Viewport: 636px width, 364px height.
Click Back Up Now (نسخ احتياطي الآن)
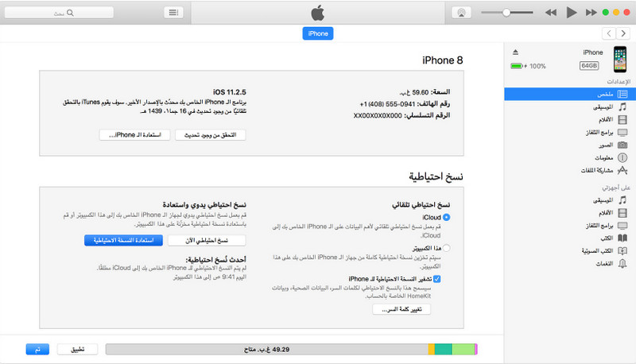[x=207, y=240]
